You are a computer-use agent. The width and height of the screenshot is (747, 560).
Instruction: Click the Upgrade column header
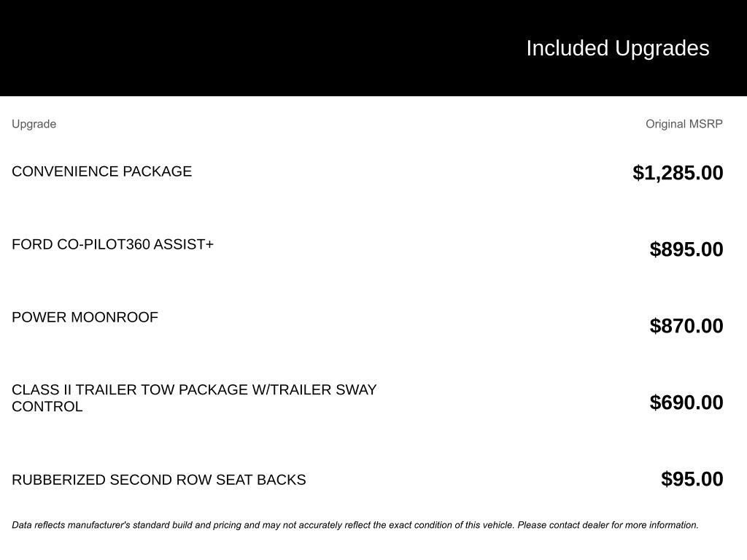coord(34,124)
